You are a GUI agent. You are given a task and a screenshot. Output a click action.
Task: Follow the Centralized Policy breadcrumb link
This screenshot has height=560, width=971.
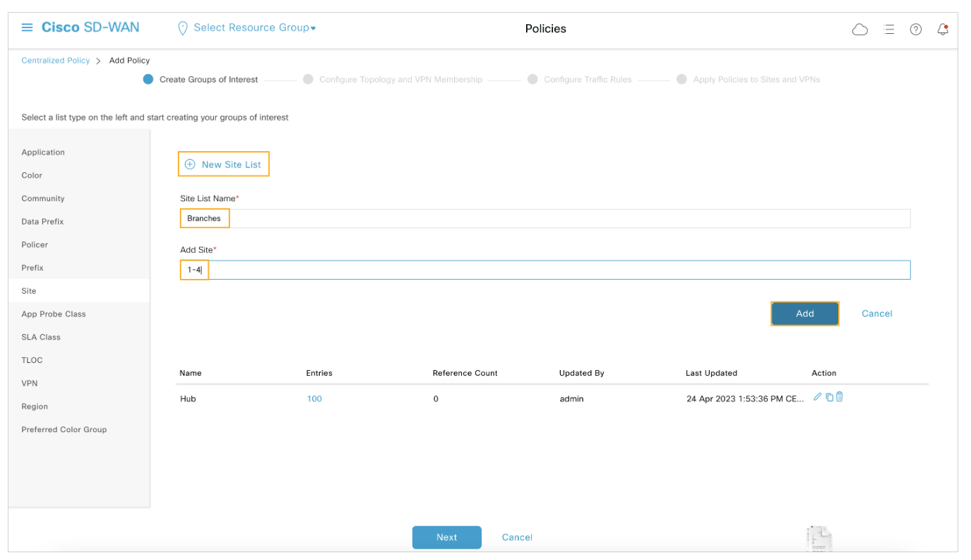56,61
